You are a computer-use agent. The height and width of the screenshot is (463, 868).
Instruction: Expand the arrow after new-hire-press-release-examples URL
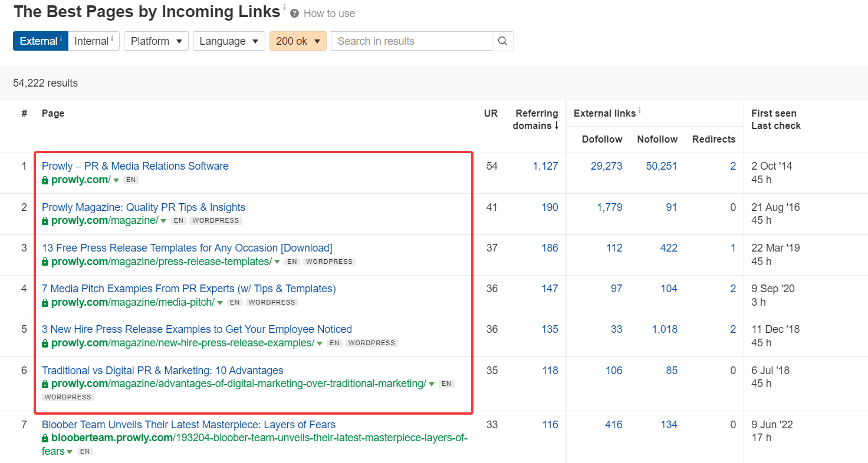tap(320, 343)
